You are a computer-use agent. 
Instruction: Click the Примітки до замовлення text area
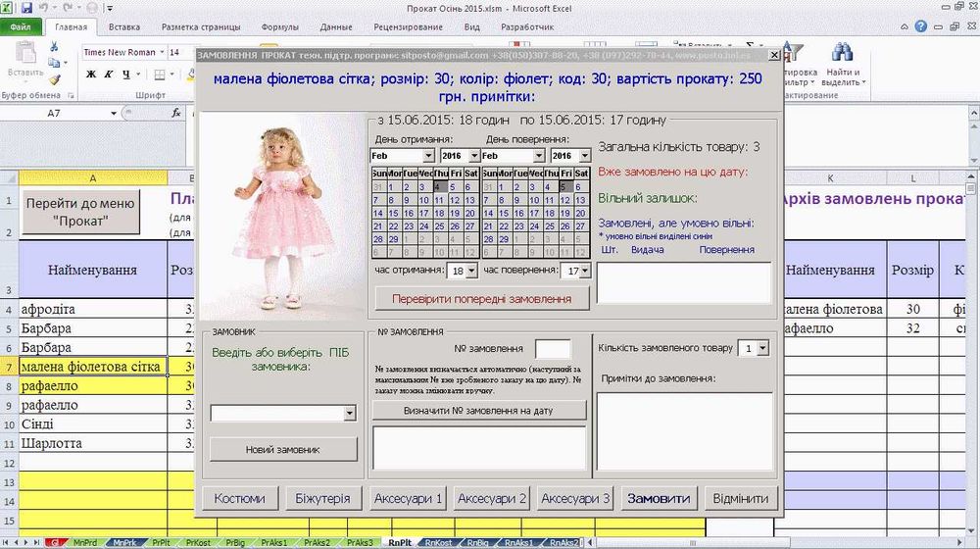pos(685,430)
